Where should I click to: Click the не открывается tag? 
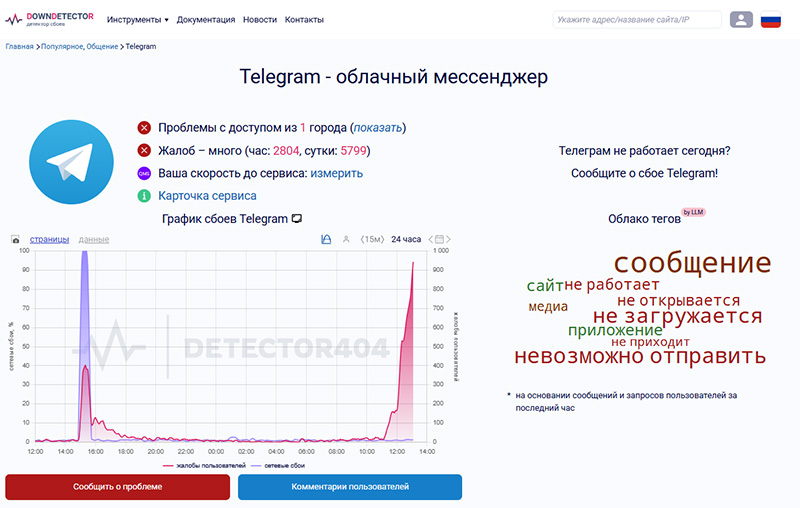click(679, 300)
